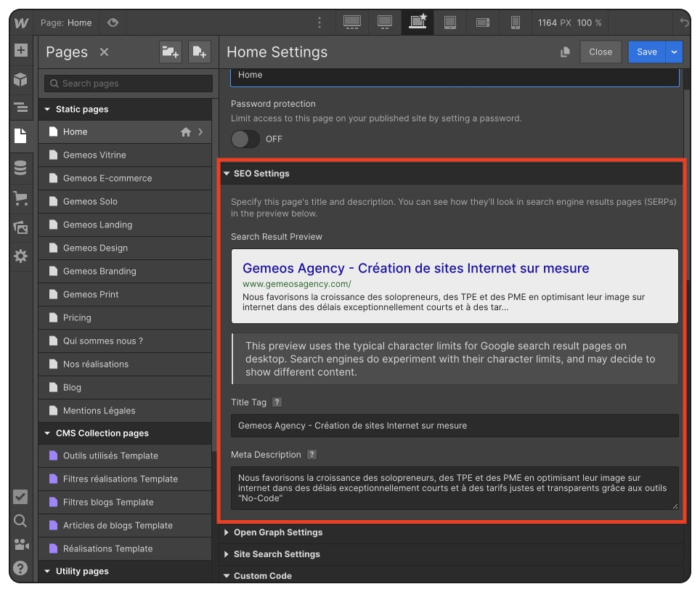Image resolution: width=700 pixels, height=592 pixels.
Task: Toggle page preview eye icon
Action: pos(113,23)
